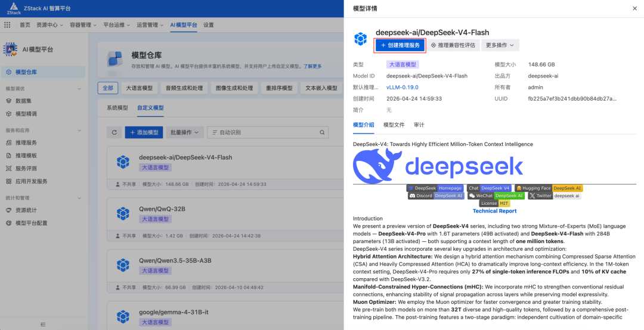The height and width of the screenshot is (330, 644).
Task: Click the 资源统计 sidebar icon
Action: (x=8, y=210)
